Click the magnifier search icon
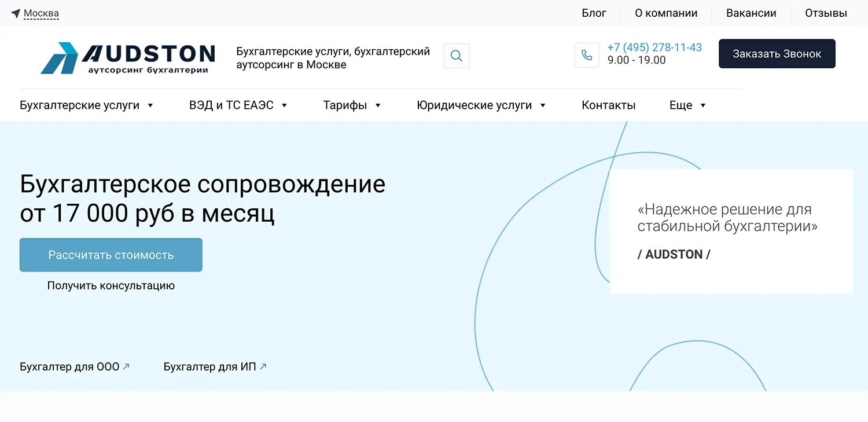 [456, 56]
